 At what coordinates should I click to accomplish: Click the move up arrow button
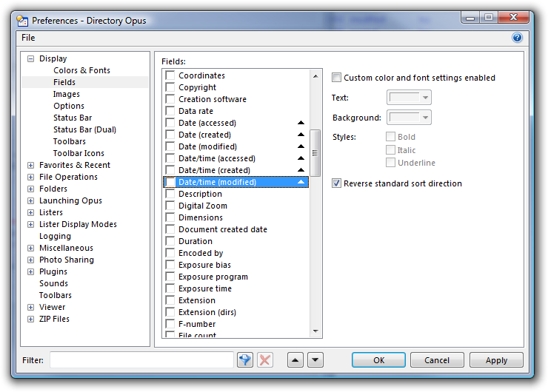coord(295,360)
